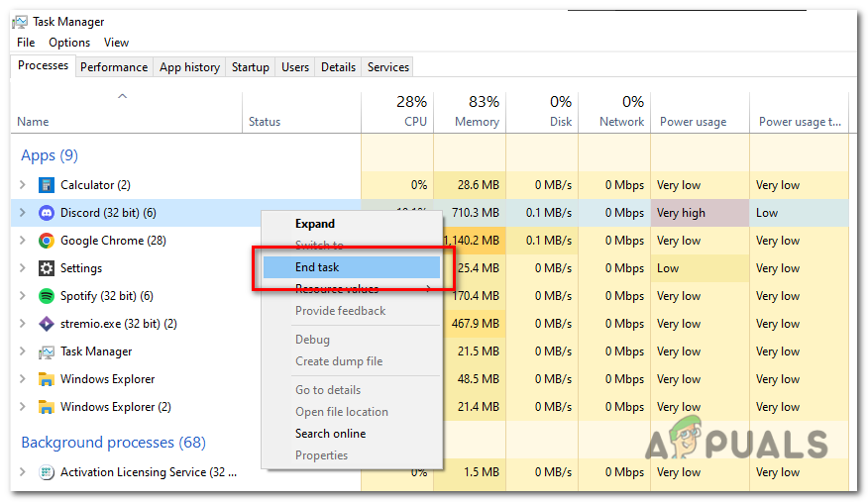
Task: Click the Activation Licensing Service icon
Action: tap(46, 472)
